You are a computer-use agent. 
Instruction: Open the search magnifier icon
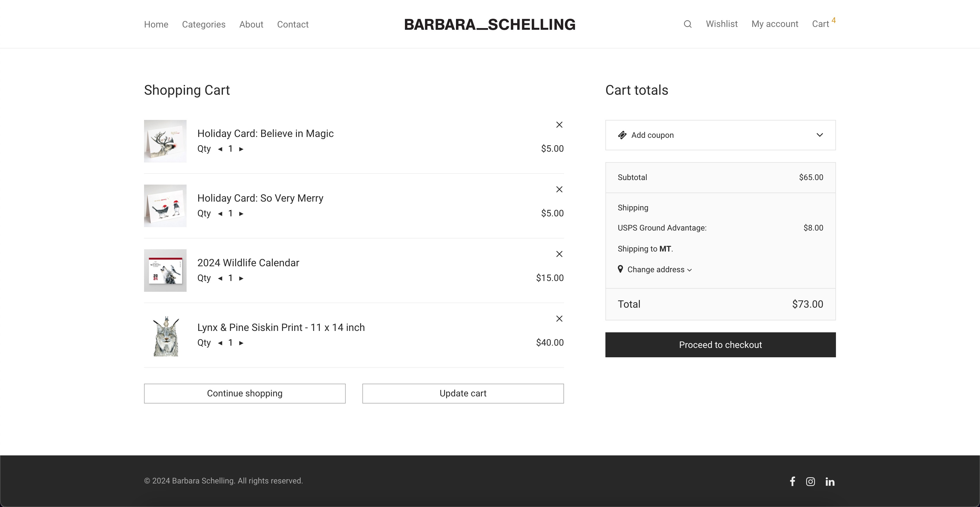point(687,24)
